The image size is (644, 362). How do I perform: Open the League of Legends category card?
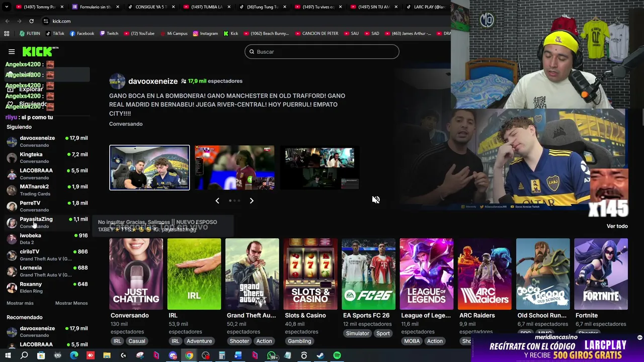pos(427,274)
